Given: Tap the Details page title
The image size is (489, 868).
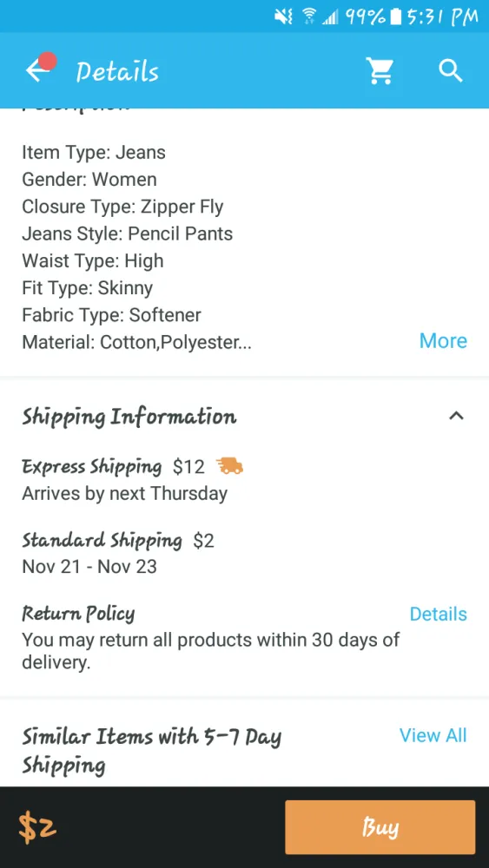Looking at the screenshot, I should (x=117, y=72).
